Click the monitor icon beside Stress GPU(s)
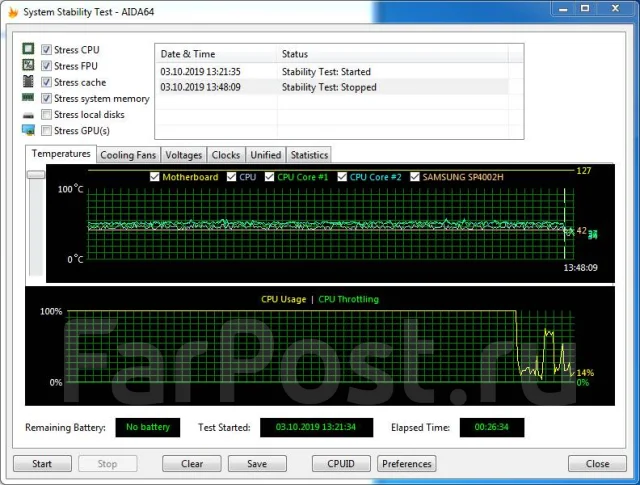The width and height of the screenshot is (640, 485). click(28, 130)
